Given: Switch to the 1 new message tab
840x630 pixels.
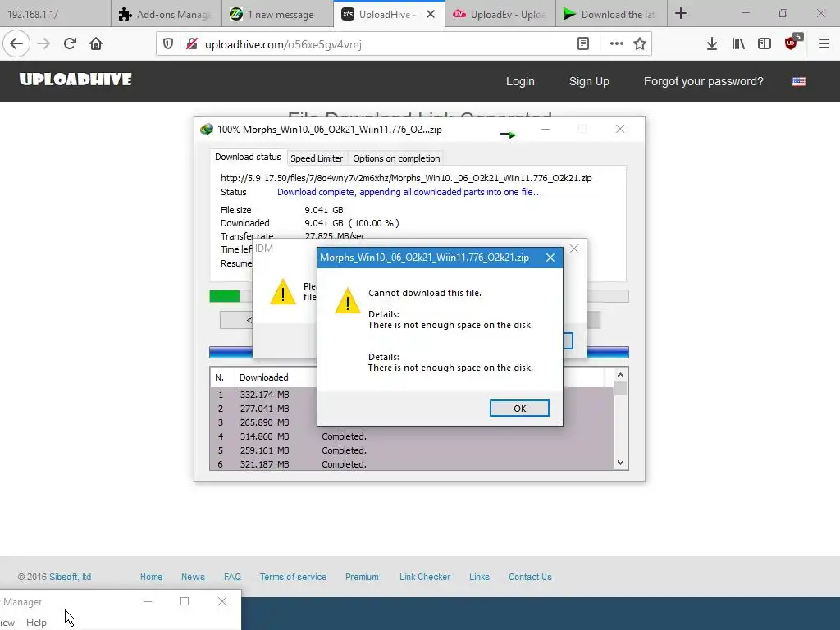Looking at the screenshot, I should click(x=277, y=15).
